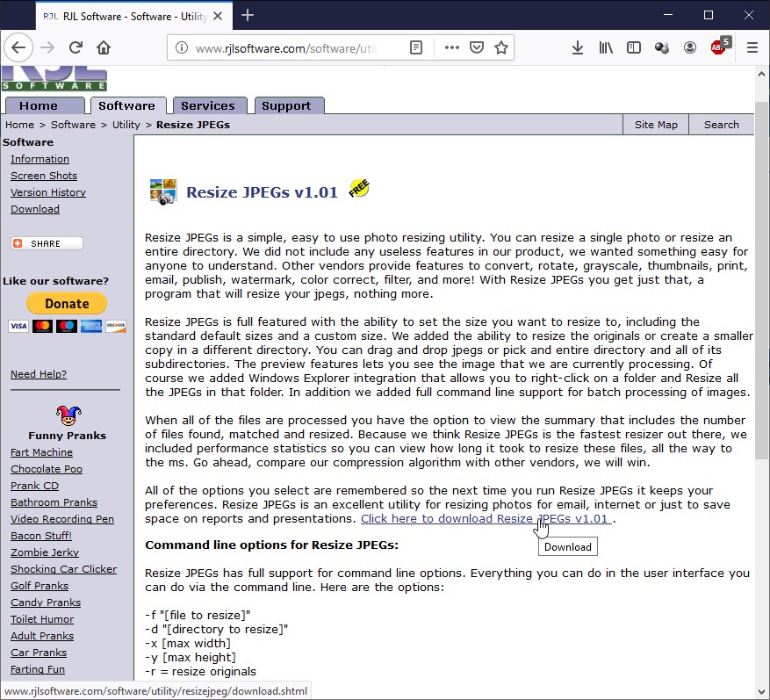Image resolution: width=770 pixels, height=700 pixels.
Task: Open Screen Shots in the sidebar
Action: pos(44,176)
